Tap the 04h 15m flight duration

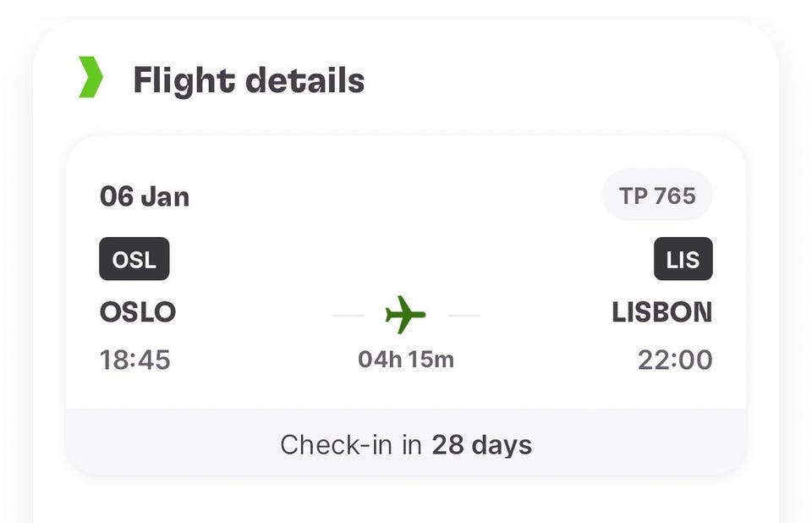click(406, 360)
